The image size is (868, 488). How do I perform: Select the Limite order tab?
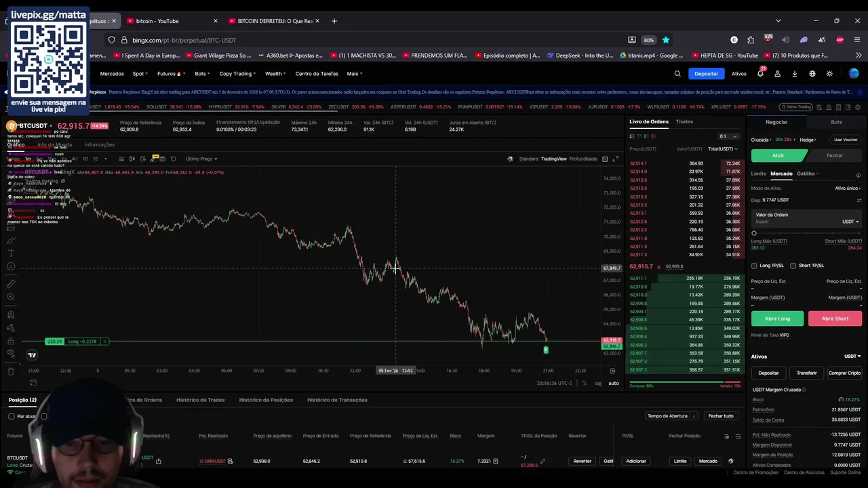tap(758, 174)
